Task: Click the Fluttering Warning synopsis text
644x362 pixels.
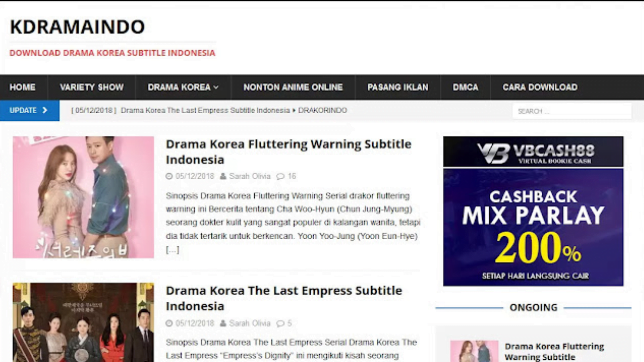Action: (293, 223)
